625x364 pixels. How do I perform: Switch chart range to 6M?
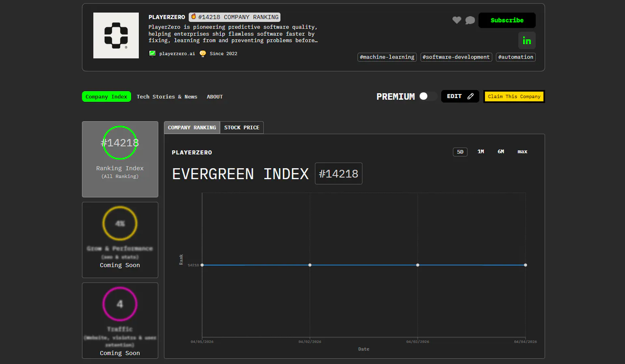coord(501,152)
